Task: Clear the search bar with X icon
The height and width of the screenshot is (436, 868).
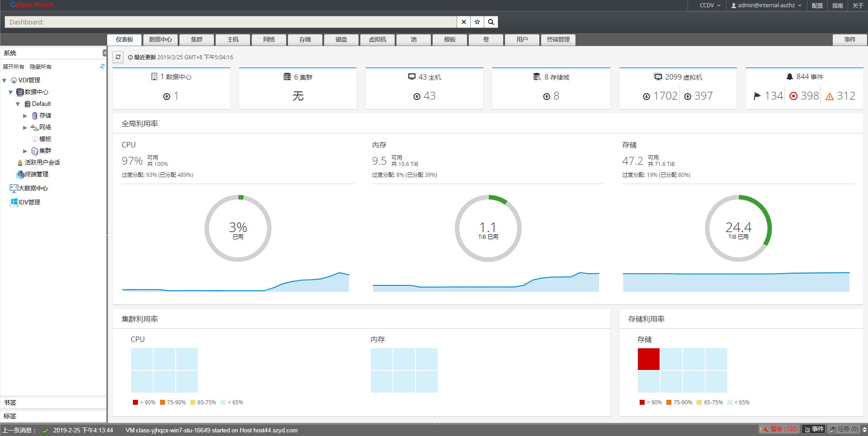Action: (463, 22)
